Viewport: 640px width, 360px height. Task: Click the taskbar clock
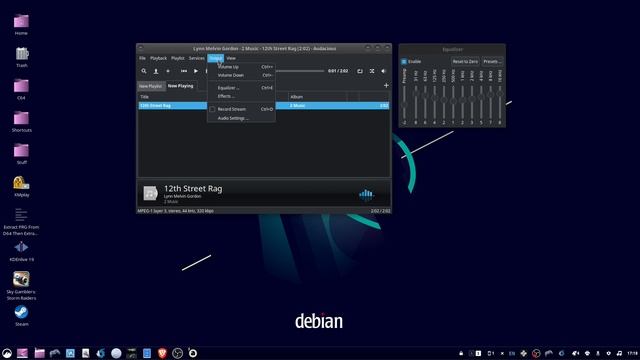632,353
